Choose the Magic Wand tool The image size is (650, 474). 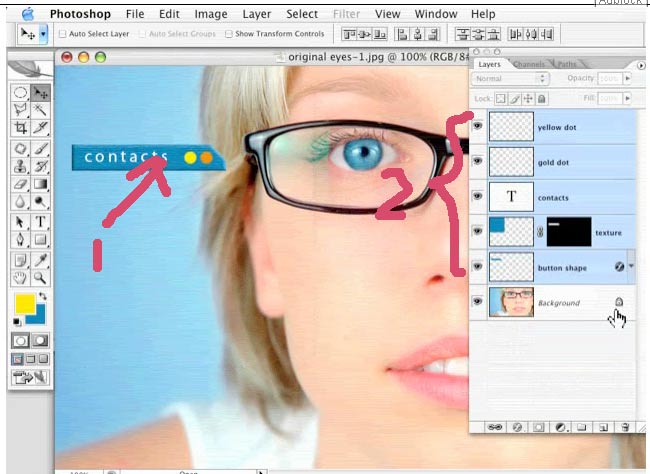[x=41, y=110]
